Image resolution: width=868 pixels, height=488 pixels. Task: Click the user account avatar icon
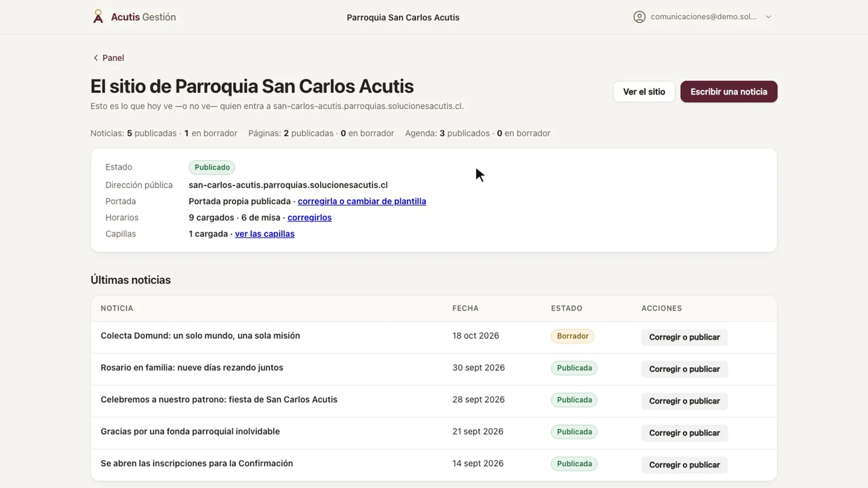pos(640,17)
